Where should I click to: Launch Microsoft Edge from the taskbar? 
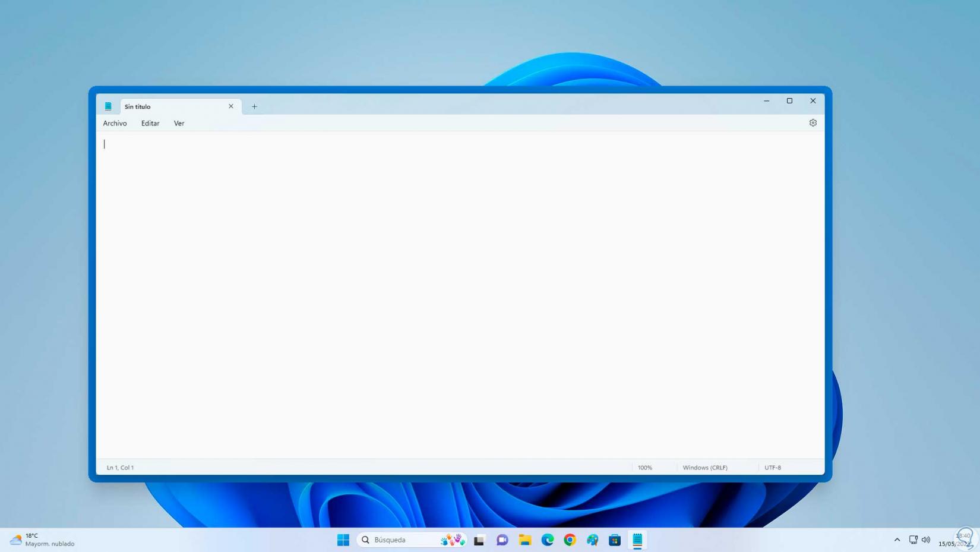point(548,540)
